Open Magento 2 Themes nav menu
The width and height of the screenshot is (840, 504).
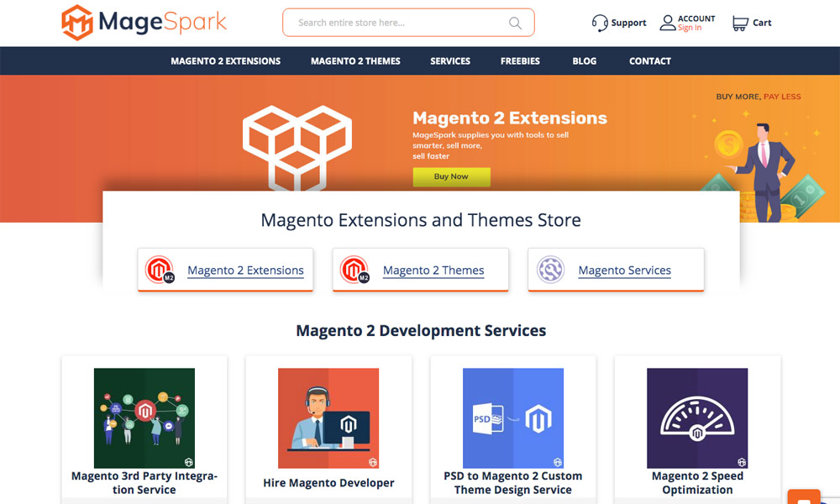click(355, 60)
